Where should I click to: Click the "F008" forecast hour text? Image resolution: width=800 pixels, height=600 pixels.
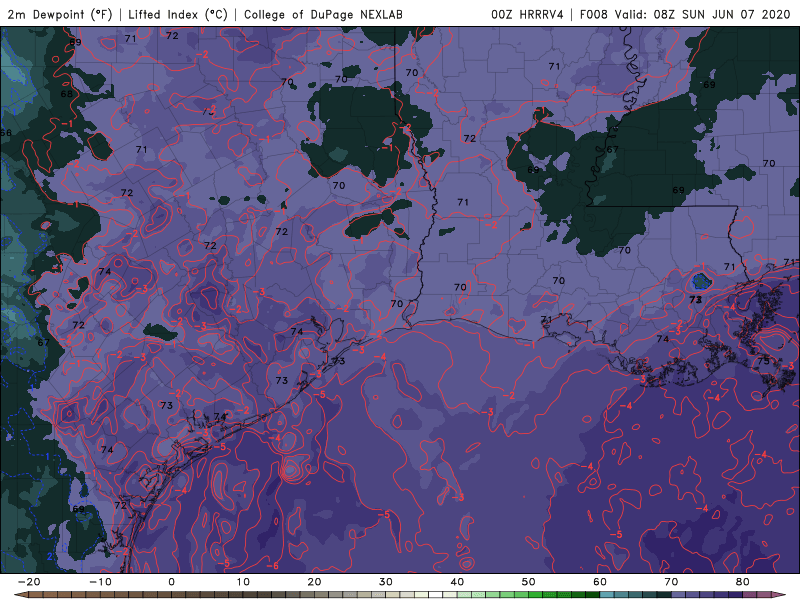[x=594, y=14]
